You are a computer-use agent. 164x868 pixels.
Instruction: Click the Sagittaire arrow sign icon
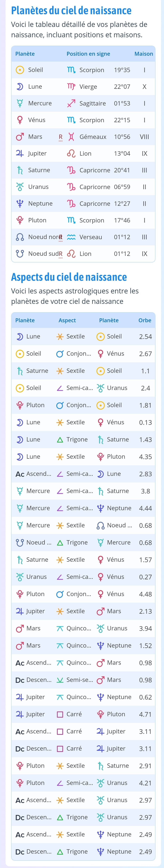pyautogui.click(x=71, y=103)
